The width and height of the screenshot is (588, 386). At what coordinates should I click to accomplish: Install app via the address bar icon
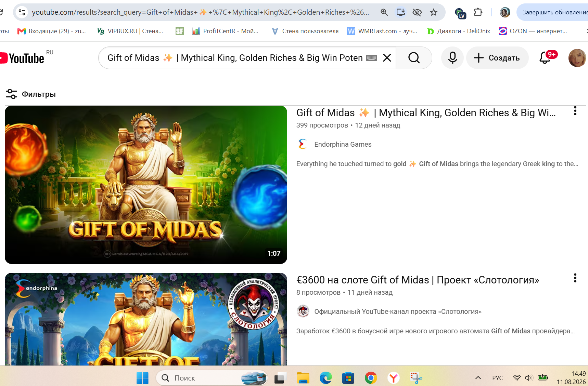(x=400, y=12)
